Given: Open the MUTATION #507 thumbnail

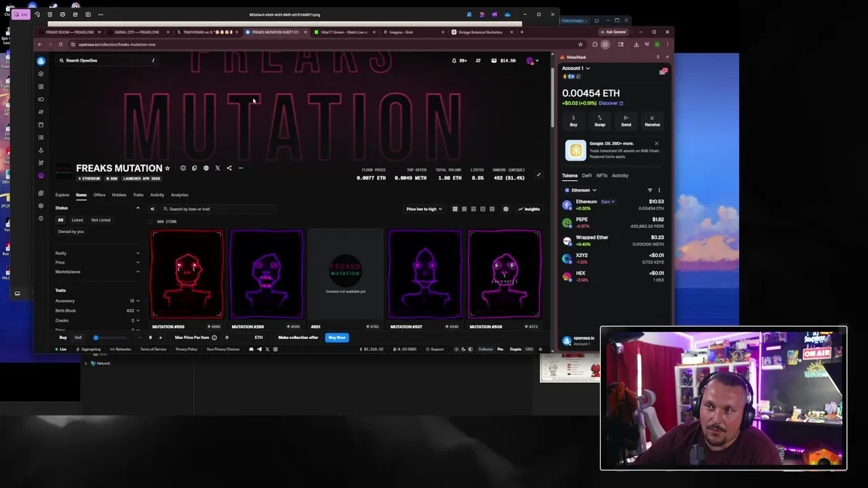Looking at the screenshot, I should coord(425,274).
